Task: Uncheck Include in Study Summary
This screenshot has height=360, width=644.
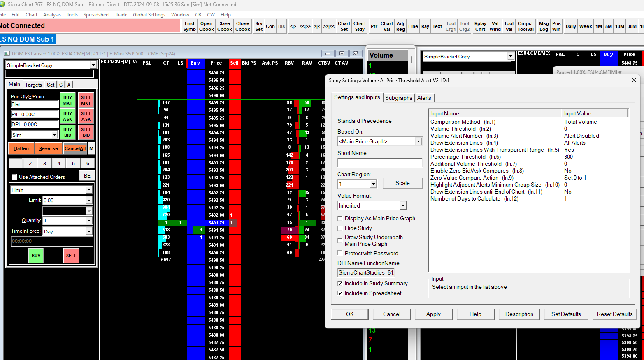Action: tap(340, 283)
